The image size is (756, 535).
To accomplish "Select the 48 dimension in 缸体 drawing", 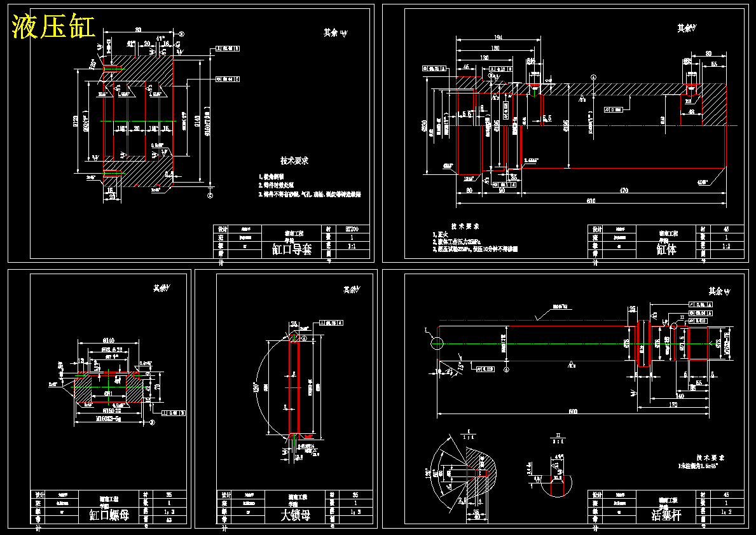I will (x=692, y=111).
